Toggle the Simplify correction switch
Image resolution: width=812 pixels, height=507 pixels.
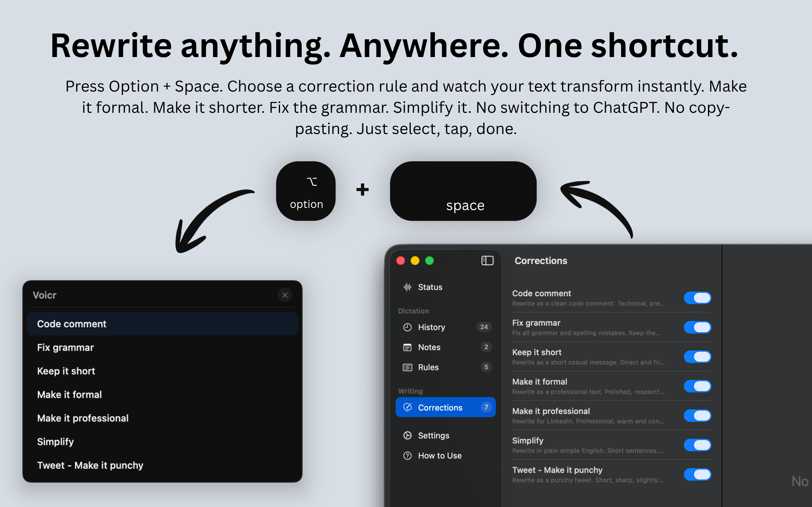[x=697, y=445]
